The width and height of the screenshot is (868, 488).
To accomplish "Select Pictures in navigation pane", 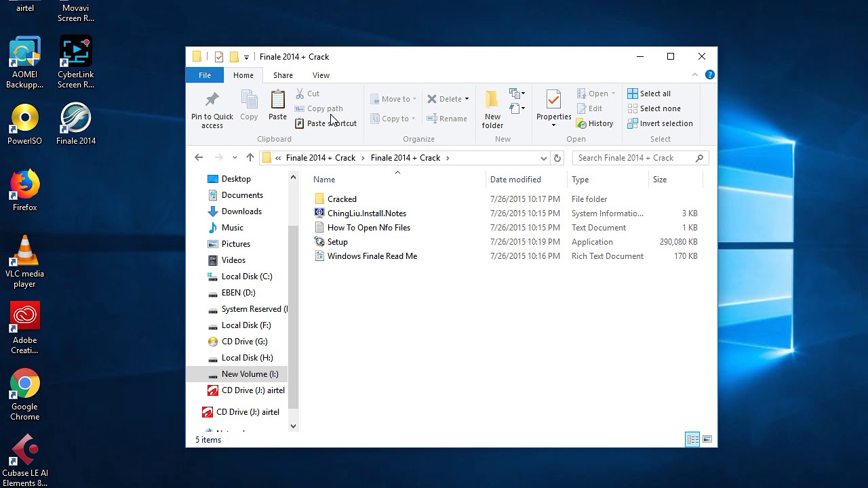I will (235, 244).
